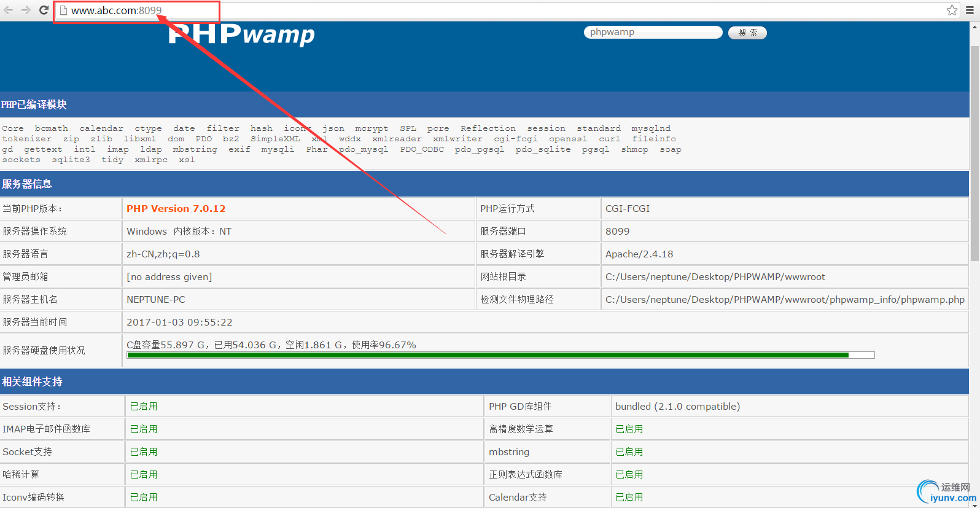Click the phpwamp search input field
Viewport: 980px width, 508px height.
[x=653, y=32]
